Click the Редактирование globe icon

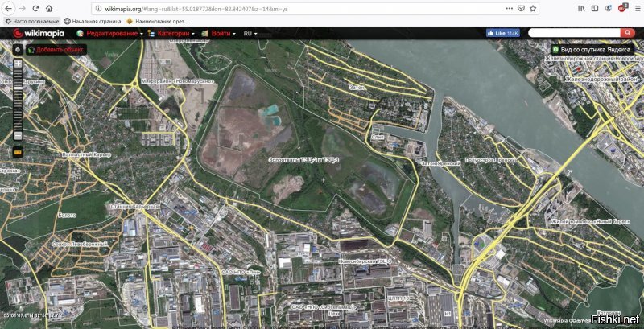pyautogui.click(x=80, y=34)
